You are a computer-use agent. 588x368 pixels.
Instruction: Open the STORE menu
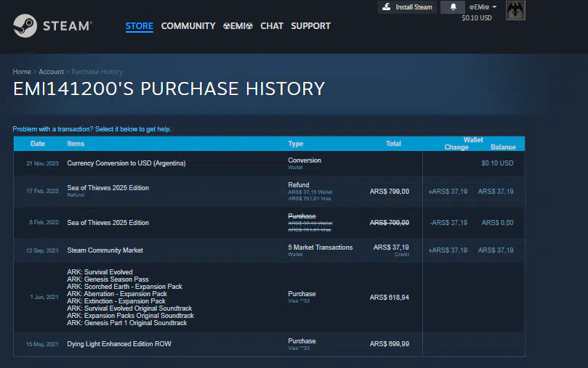pos(139,26)
